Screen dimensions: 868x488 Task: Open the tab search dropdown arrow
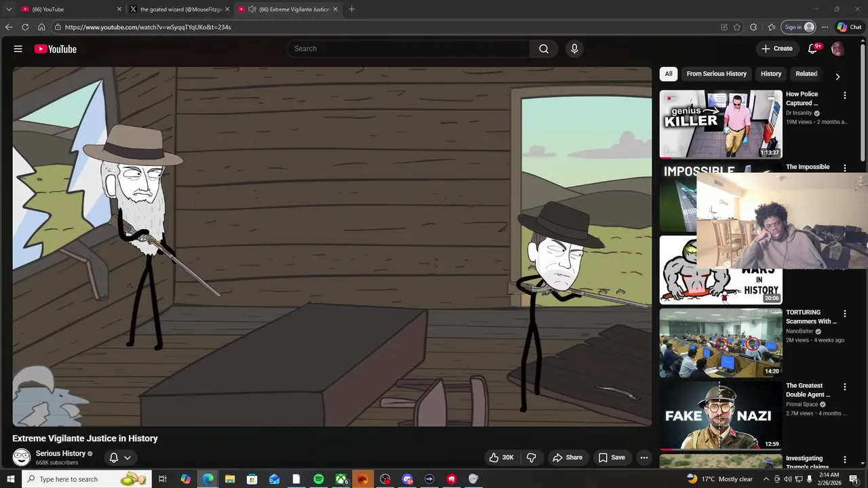point(9,9)
